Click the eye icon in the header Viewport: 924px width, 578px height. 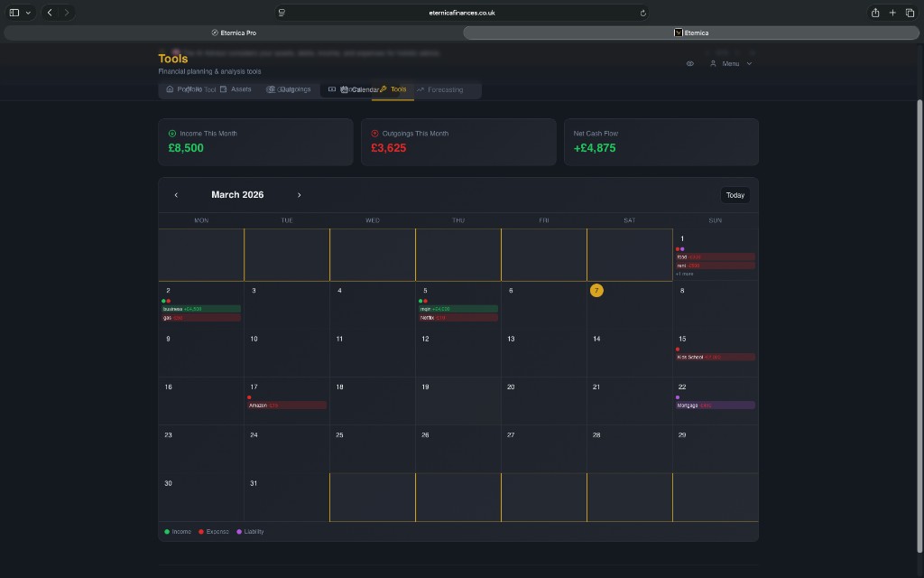(689, 63)
